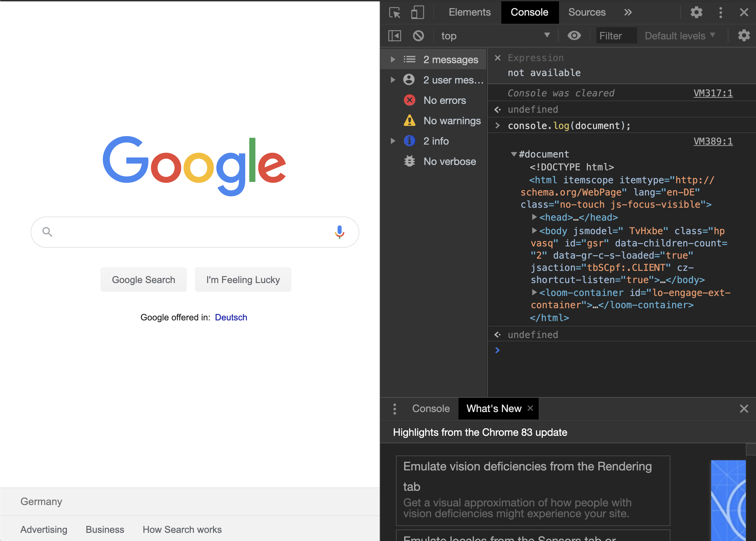Switch to the Elements tab
The image size is (756, 541).
(470, 13)
